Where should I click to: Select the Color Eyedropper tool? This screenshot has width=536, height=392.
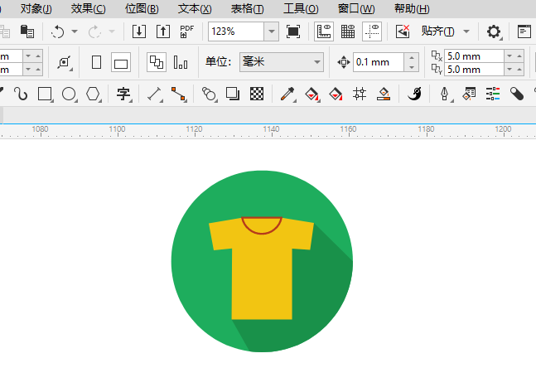pyautogui.click(x=287, y=94)
